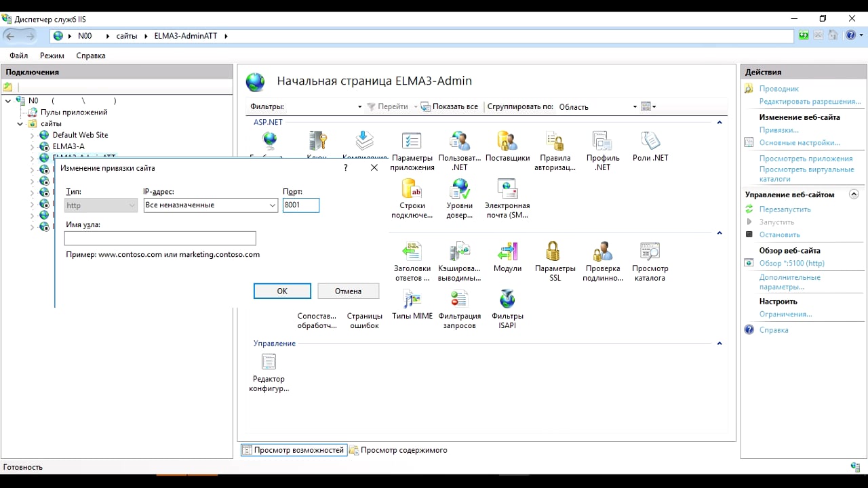Viewport: 868px width, 488px height.
Task: Open Электронная почта (SMTP) icon
Action: click(507, 199)
